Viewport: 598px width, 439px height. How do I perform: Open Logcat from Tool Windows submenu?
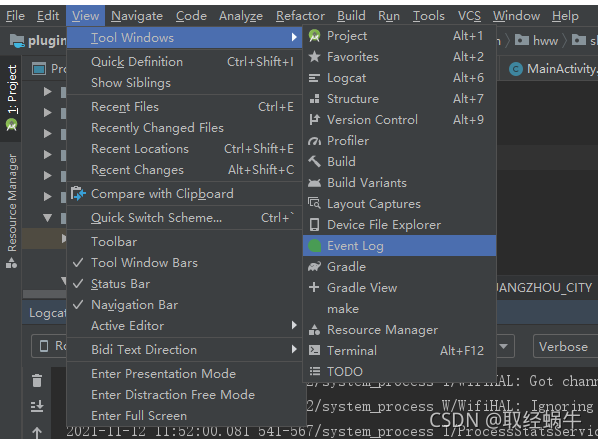coord(399,78)
